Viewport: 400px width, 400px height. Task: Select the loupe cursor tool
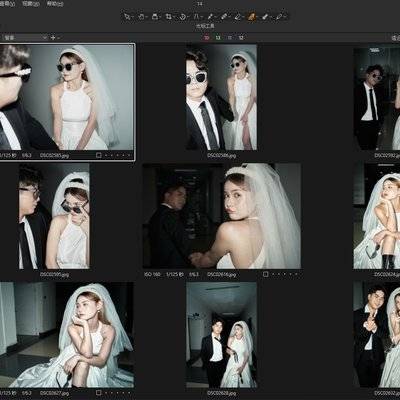tap(155, 16)
